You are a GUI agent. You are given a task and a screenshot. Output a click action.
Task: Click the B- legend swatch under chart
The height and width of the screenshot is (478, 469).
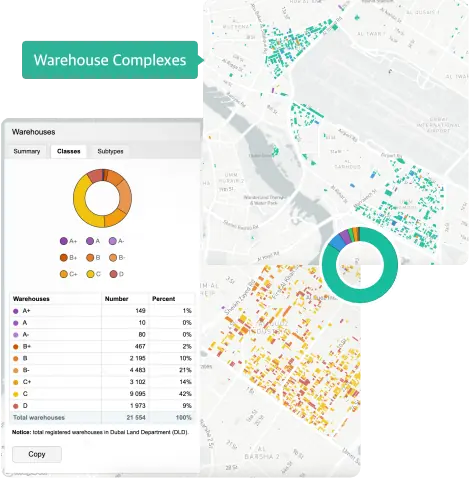(x=113, y=258)
